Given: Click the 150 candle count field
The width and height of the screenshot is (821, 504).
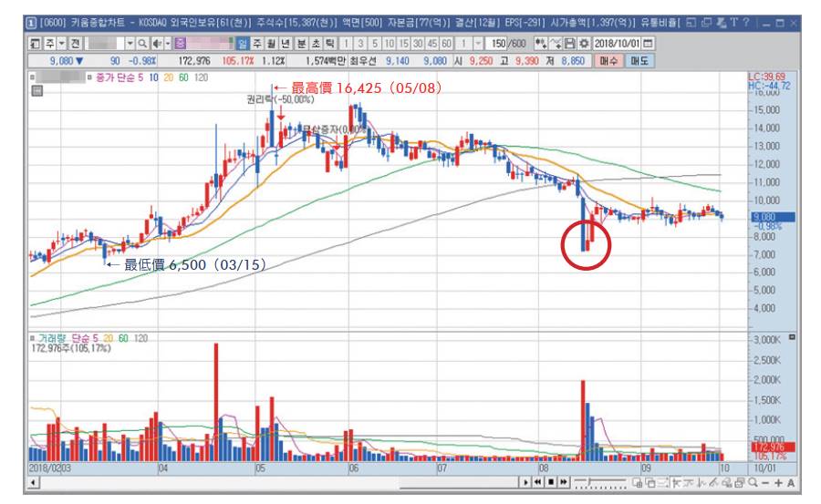Looking at the screenshot, I should [496, 44].
